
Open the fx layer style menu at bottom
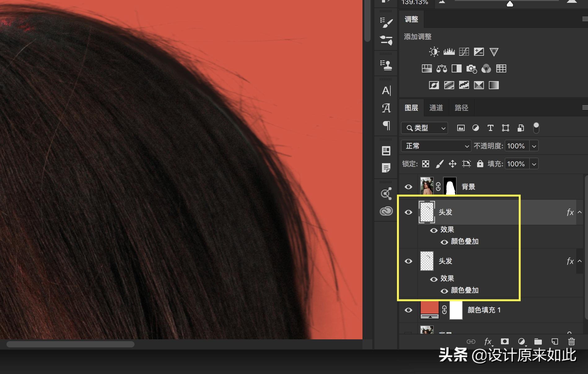tap(488, 341)
